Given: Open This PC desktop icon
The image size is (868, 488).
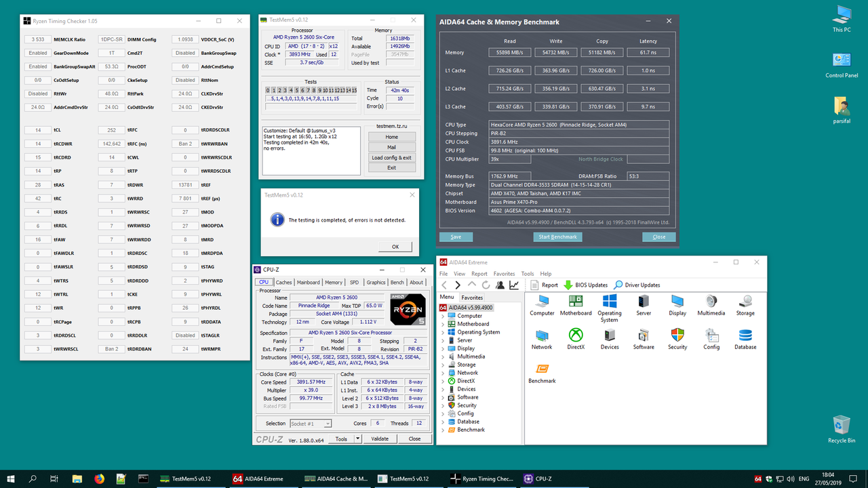Looking at the screenshot, I should 842,18.
